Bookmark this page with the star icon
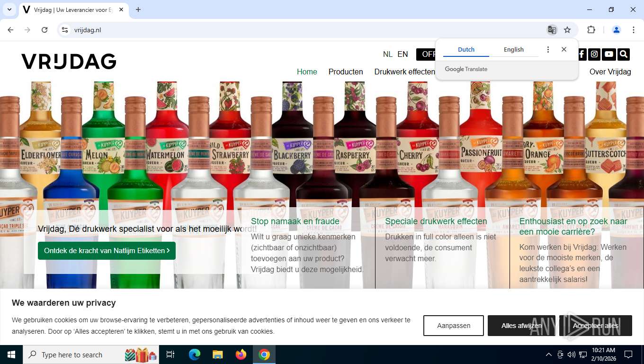The image size is (644, 364). 567,30
